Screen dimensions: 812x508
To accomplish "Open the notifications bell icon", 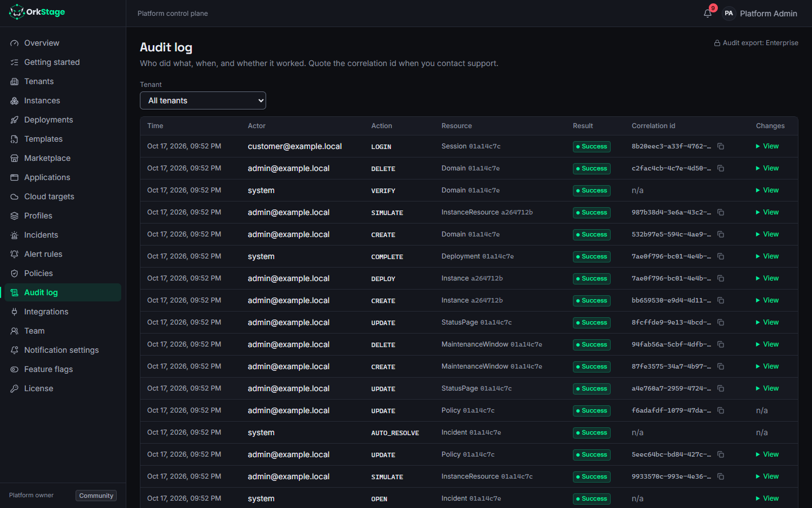I will 708,14.
